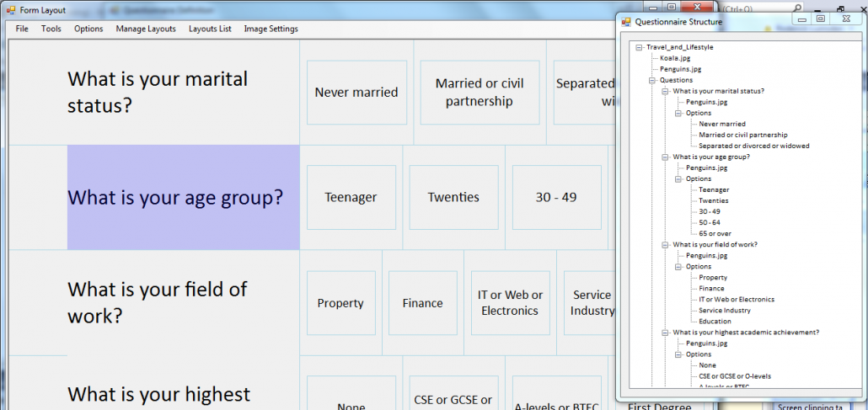Viewport: 868px width, 410px height.
Task: Collapse the Questions tree node
Action: [652, 80]
